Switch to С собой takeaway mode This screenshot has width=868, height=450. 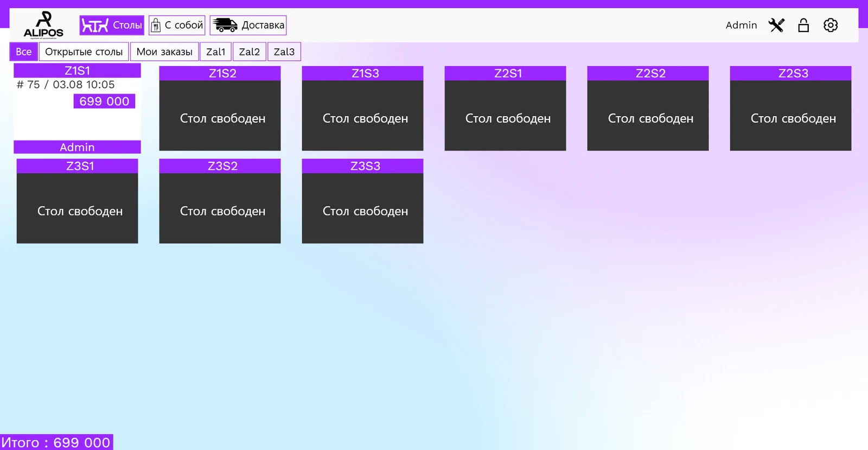177,25
